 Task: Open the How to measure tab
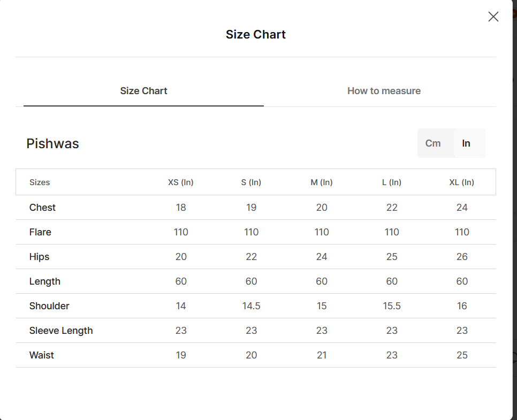pos(384,91)
